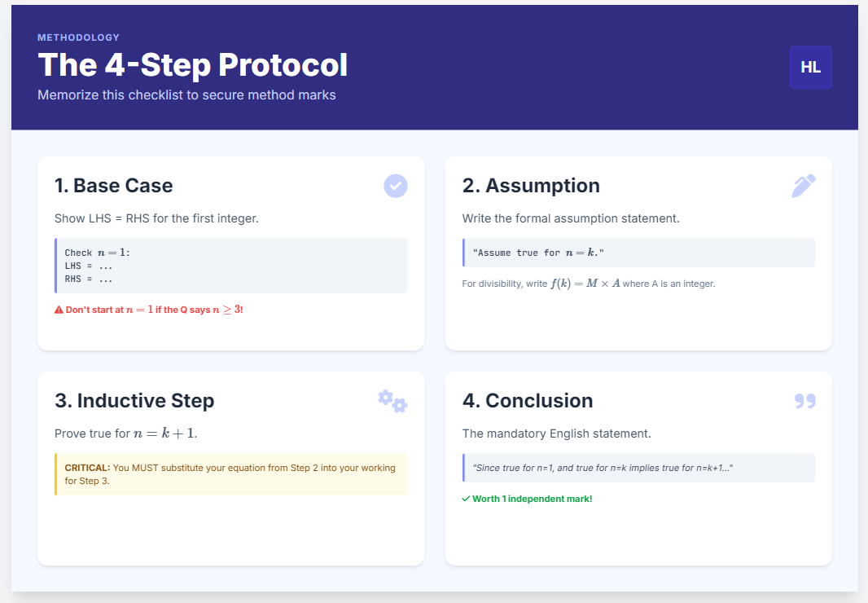The height and width of the screenshot is (603, 868).
Task: Click the Assume true for n=k code block
Action: (638, 253)
